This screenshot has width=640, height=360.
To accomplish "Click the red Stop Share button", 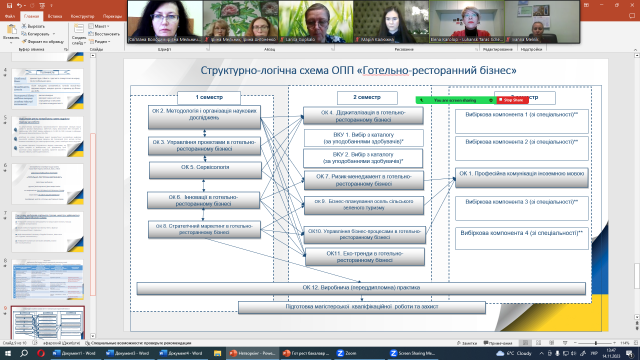I will click(512, 100).
